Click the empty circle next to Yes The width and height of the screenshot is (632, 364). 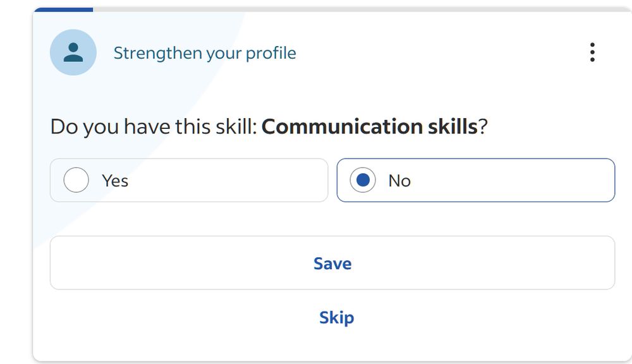[x=76, y=181]
